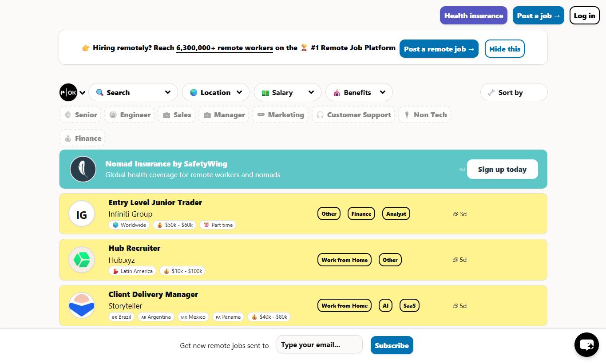Select the AI tag

(x=385, y=306)
